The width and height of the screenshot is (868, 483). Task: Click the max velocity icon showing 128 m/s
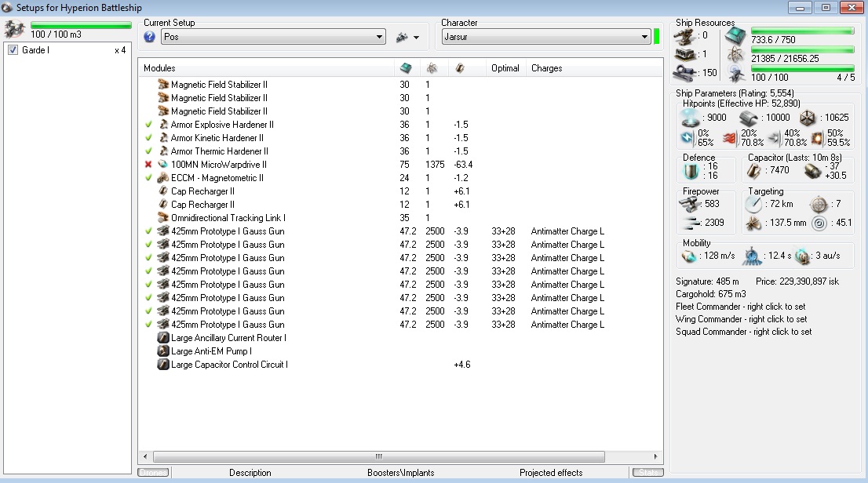[x=688, y=256]
